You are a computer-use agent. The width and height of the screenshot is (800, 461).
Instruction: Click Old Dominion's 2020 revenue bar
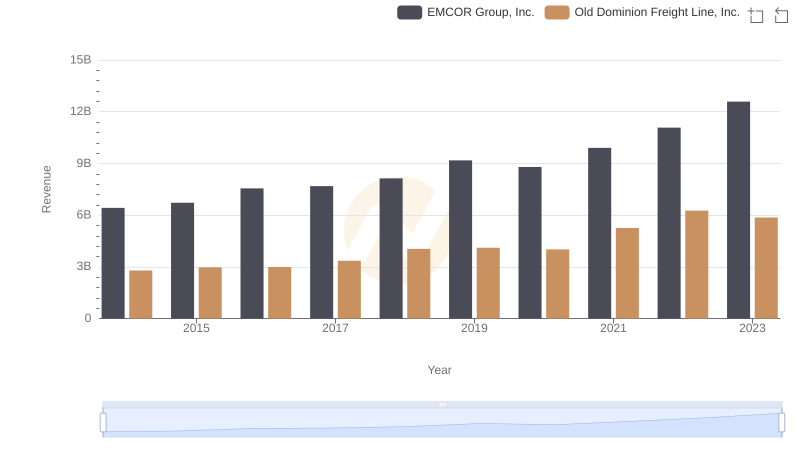pos(558,284)
